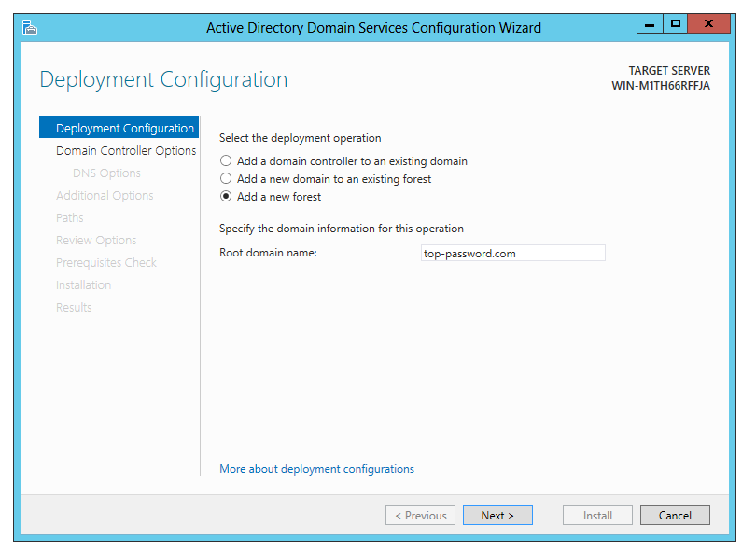Screen dimensions: 756x554
Task: Close the wizard with the X button
Action: pyautogui.click(x=709, y=23)
